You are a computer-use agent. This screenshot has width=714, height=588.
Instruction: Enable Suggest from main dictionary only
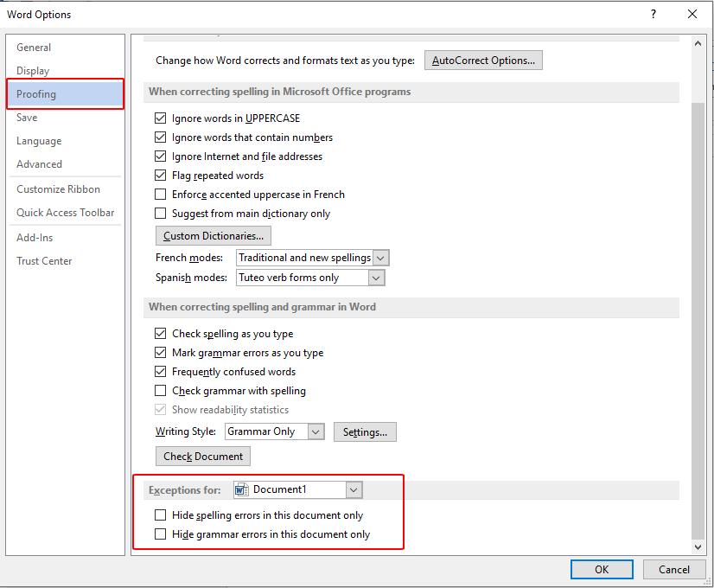tap(160, 214)
